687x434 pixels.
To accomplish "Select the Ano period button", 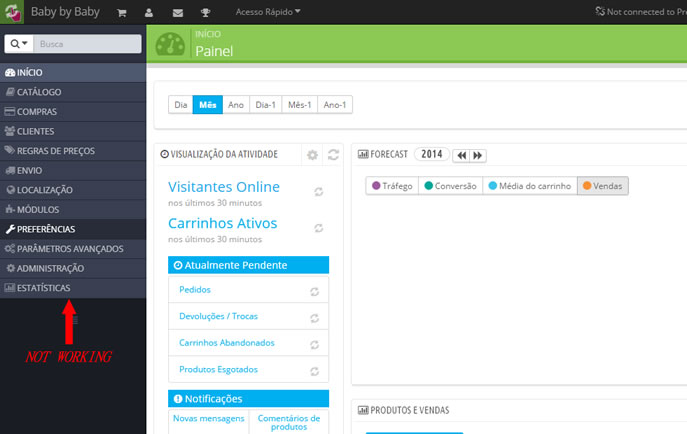I will pos(236,105).
